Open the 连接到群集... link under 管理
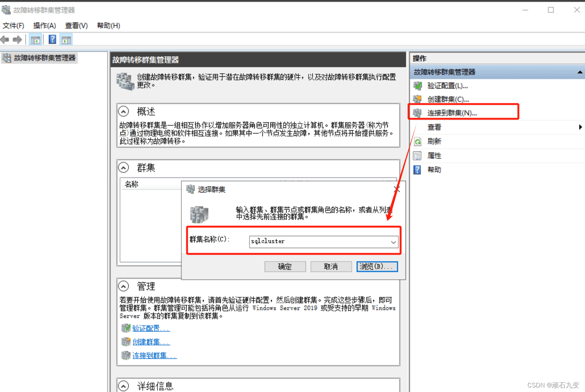The width and height of the screenshot is (585, 392). (x=154, y=355)
